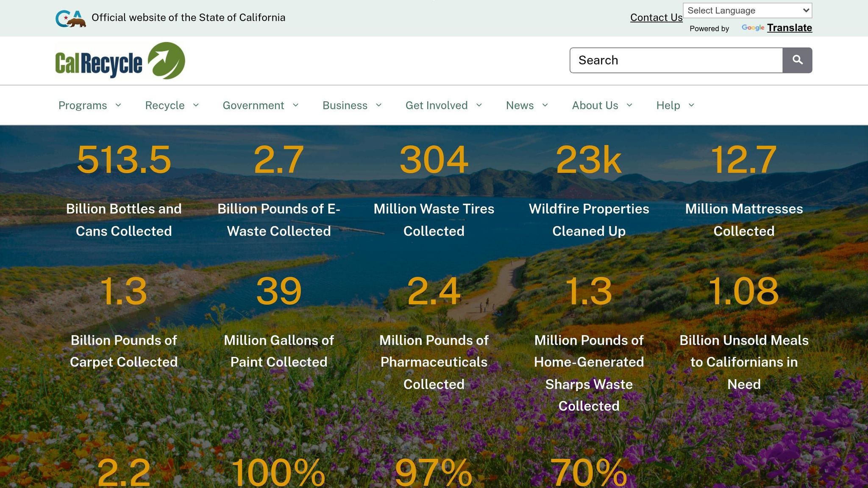Expand the News menu chevron
The height and width of the screenshot is (488, 868).
pyautogui.click(x=545, y=105)
